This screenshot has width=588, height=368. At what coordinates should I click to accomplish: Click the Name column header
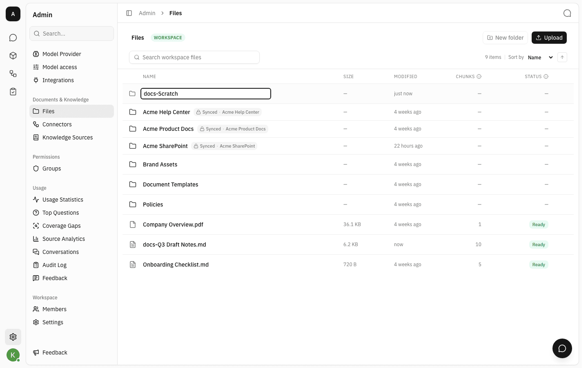click(149, 76)
